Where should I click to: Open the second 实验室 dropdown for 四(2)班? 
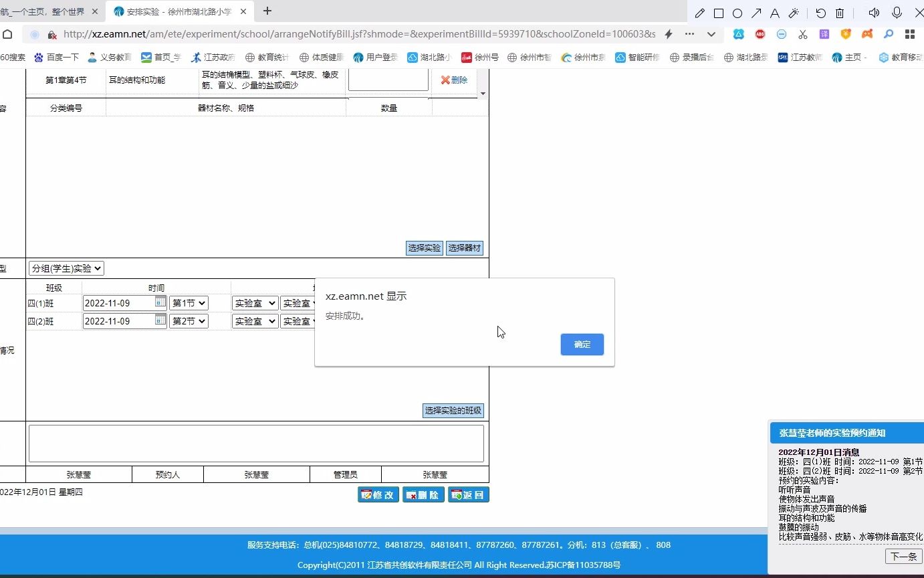[x=298, y=321]
